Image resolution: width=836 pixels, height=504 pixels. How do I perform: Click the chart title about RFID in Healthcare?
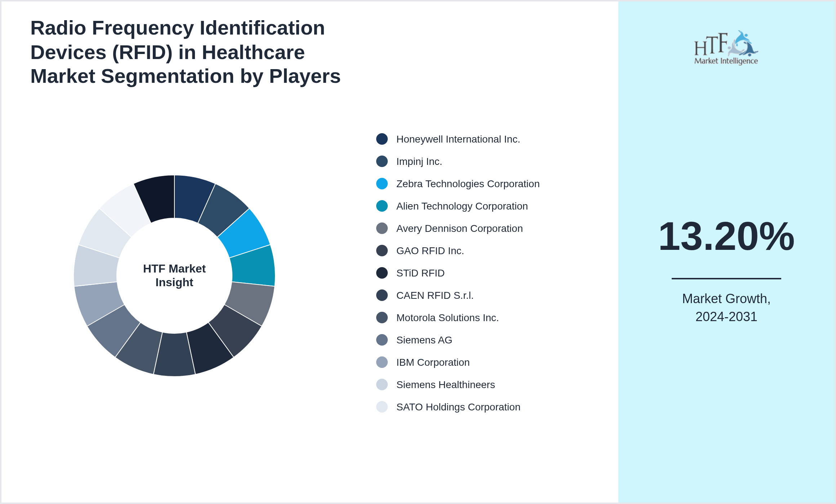[185, 52]
